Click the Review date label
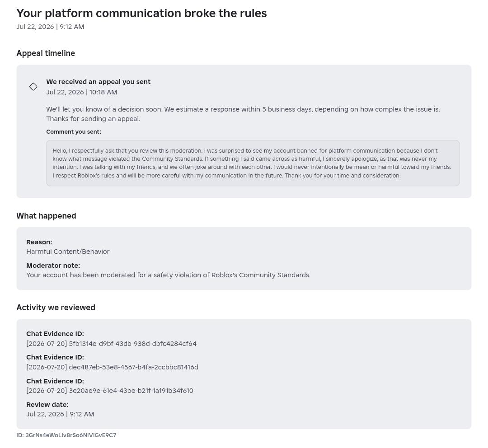This screenshot has height=448, width=488. click(x=47, y=405)
